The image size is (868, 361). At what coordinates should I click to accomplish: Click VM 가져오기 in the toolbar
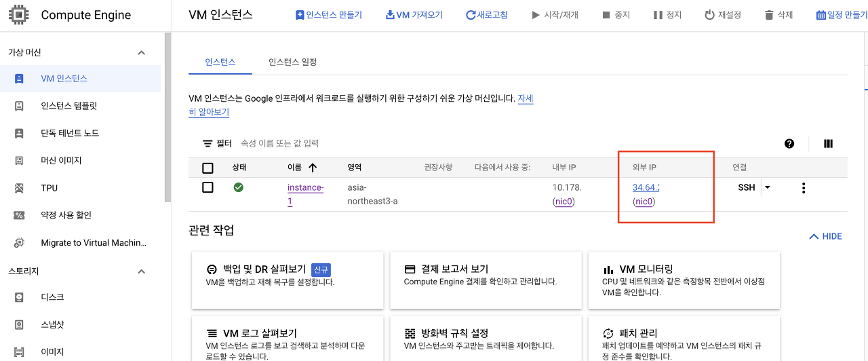point(414,15)
